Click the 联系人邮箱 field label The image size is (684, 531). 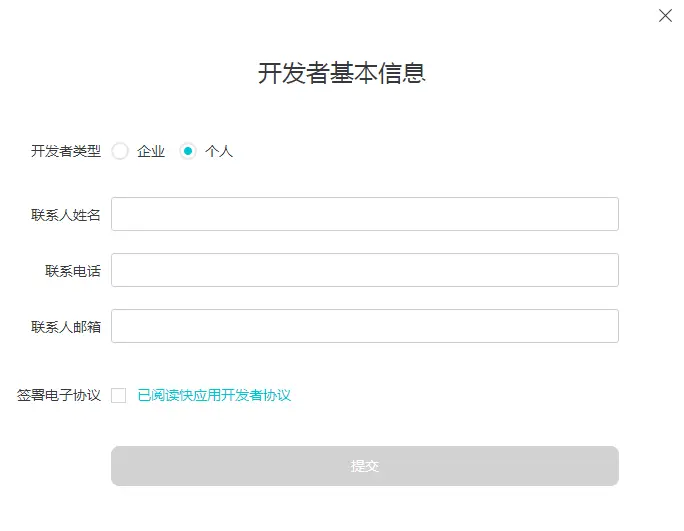(x=66, y=327)
